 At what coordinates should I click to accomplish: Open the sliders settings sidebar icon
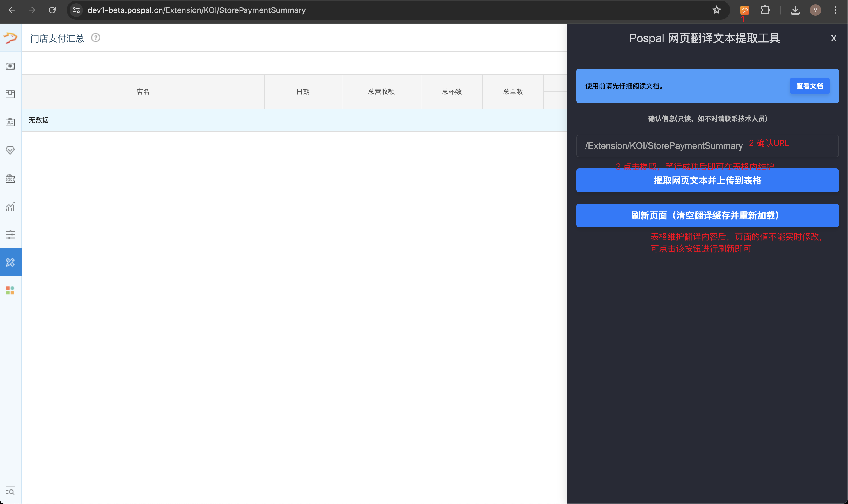point(10,234)
